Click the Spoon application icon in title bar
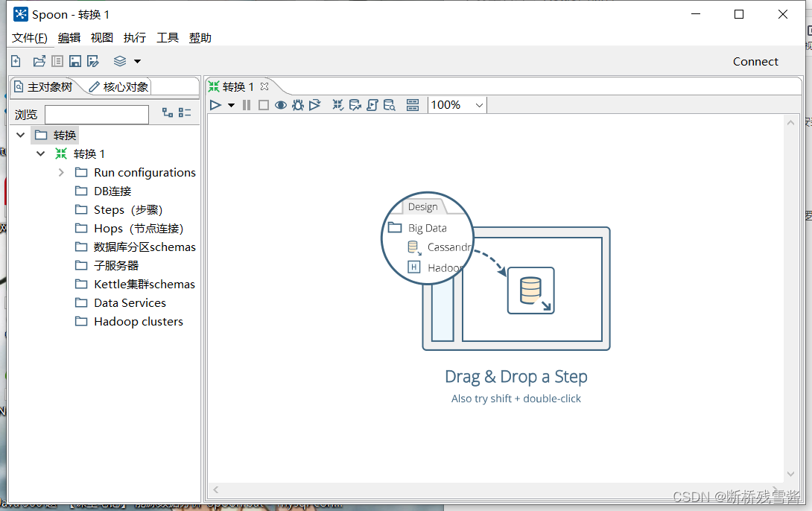Screen dimensions: 812x511 pyautogui.click(x=21, y=14)
